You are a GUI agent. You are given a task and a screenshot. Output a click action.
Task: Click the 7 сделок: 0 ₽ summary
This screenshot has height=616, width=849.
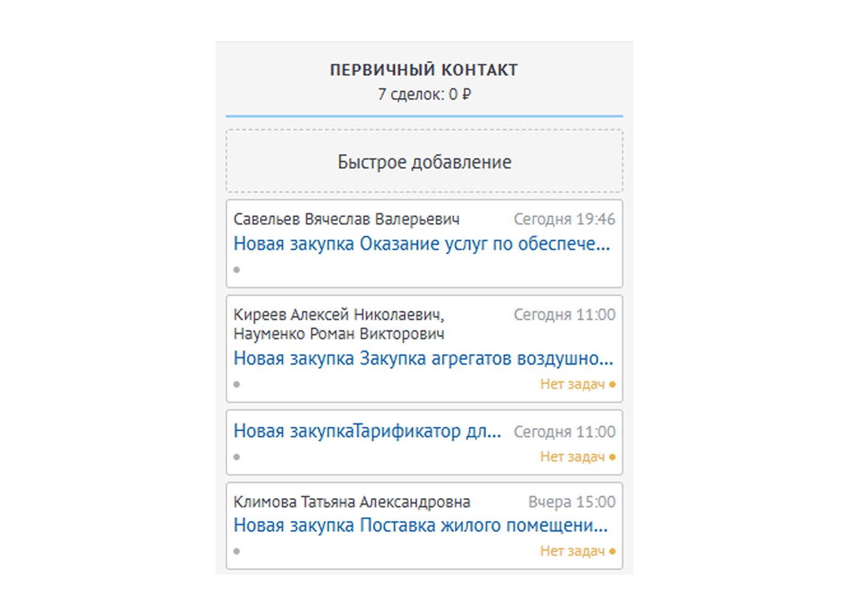point(424,94)
